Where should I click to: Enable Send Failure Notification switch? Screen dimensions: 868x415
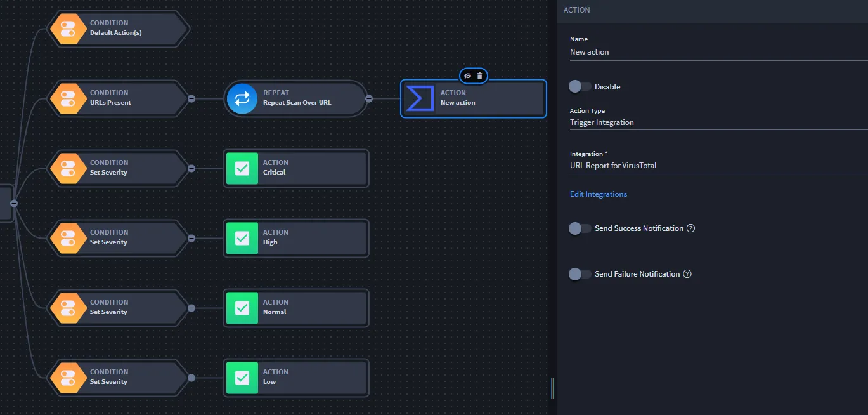pos(580,274)
